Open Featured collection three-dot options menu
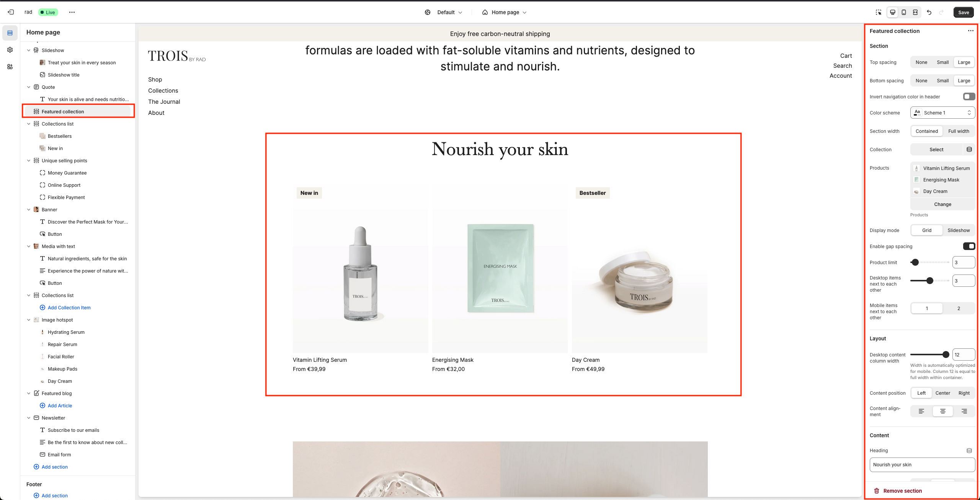The image size is (980, 500). [970, 31]
